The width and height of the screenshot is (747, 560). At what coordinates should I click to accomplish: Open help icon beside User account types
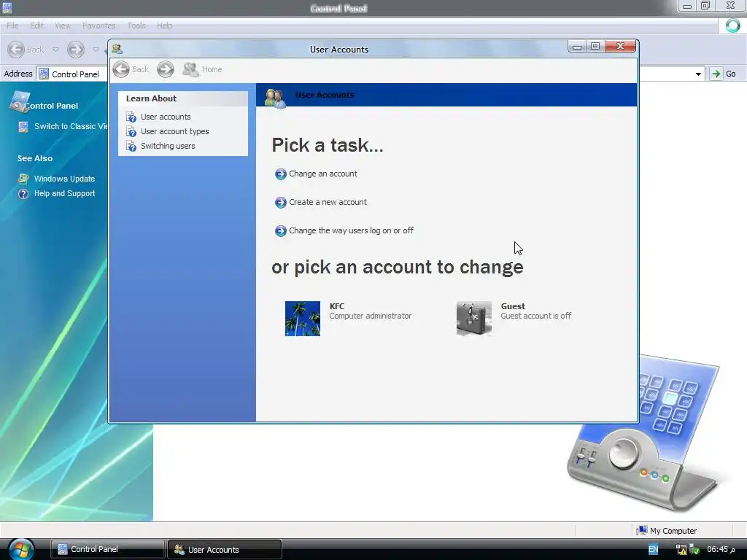(x=131, y=131)
